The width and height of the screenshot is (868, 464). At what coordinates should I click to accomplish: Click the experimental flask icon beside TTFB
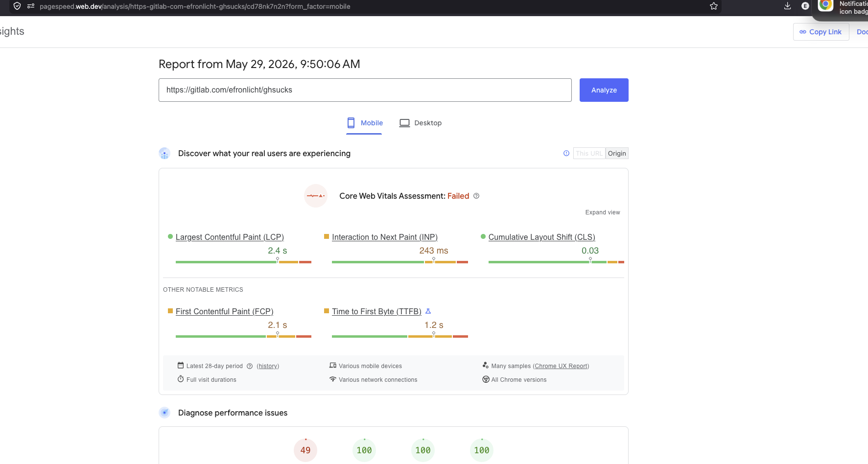pyautogui.click(x=428, y=311)
